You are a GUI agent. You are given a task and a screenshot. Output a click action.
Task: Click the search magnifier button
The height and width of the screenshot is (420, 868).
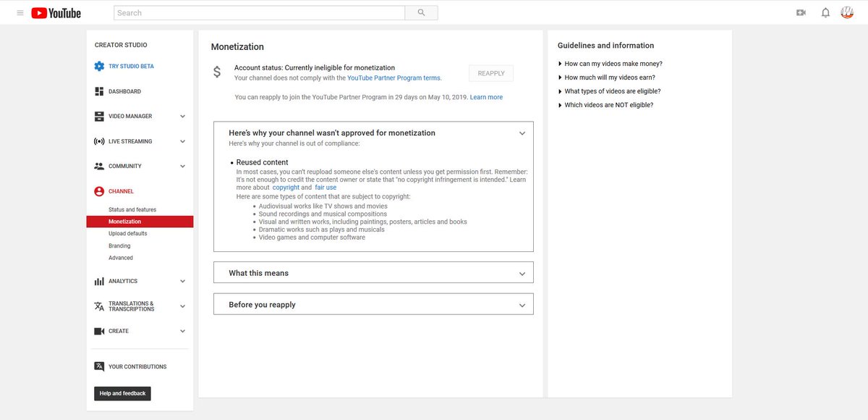(421, 13)
